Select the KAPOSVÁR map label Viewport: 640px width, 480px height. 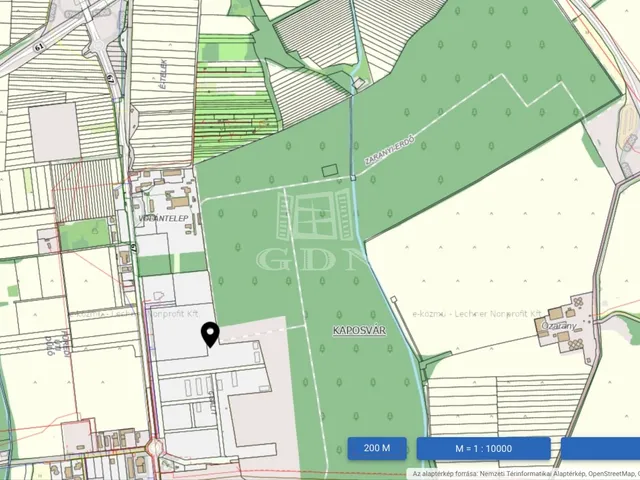pos(356,328)
